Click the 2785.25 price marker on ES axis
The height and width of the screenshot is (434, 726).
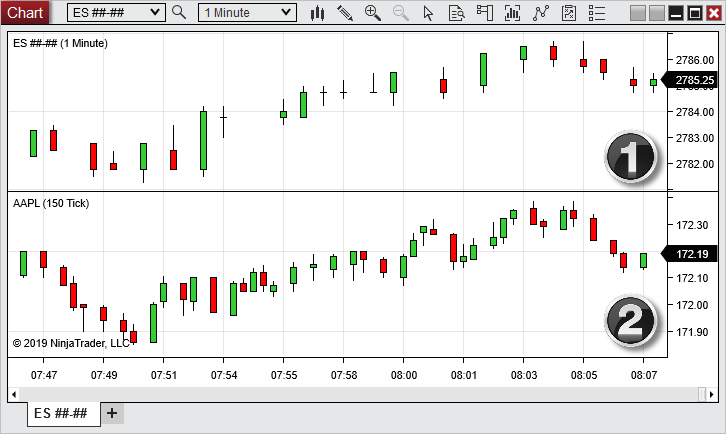click(692, 80)
